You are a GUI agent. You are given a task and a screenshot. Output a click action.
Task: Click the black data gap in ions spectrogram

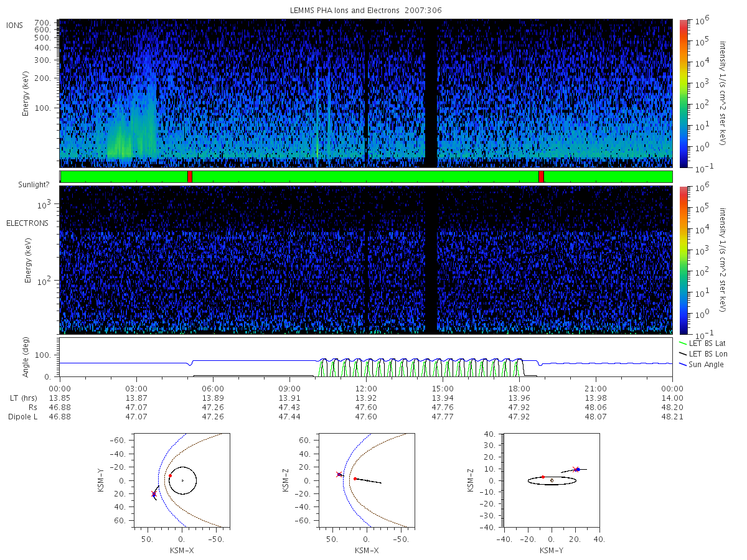pyautogui.click(x=431, y=93)
